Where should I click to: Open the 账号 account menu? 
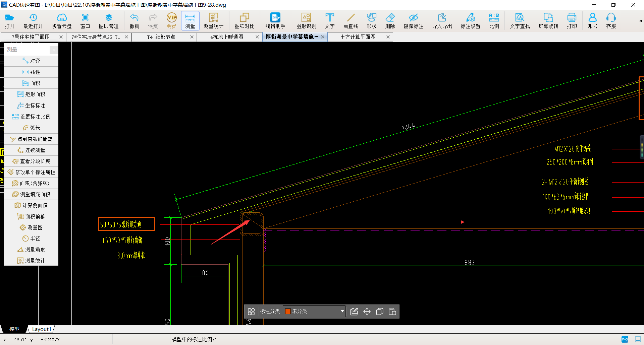(x=592, y=21)
